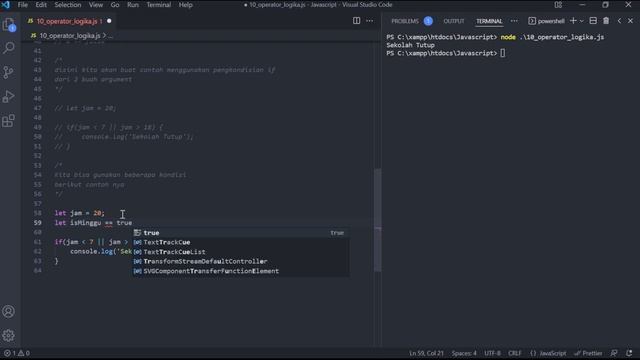The width and height of the screenshot is (640, 360).
Task: Click Prettier status bar item
Action: (588, 353)
